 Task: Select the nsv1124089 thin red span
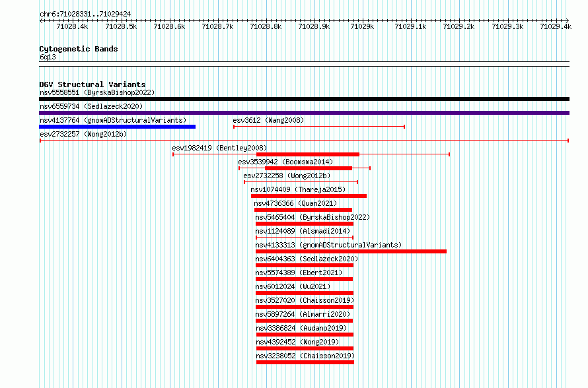point(305,238)
